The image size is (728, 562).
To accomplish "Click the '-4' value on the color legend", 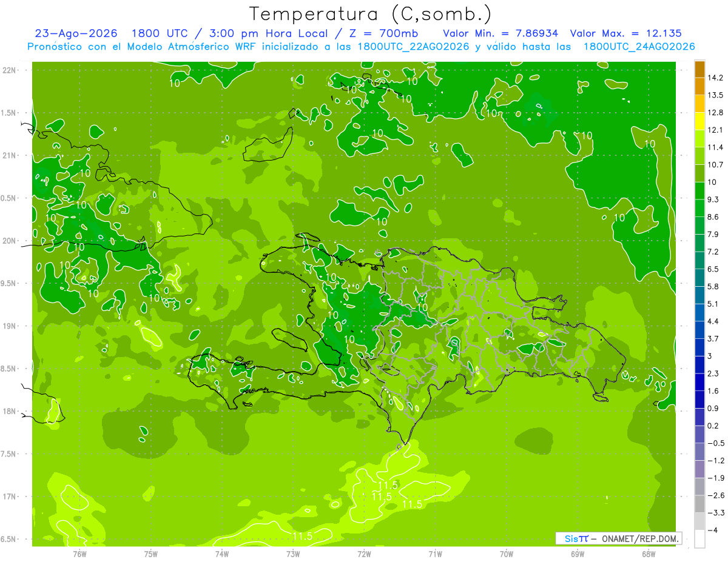I will (x=713, y=530).
